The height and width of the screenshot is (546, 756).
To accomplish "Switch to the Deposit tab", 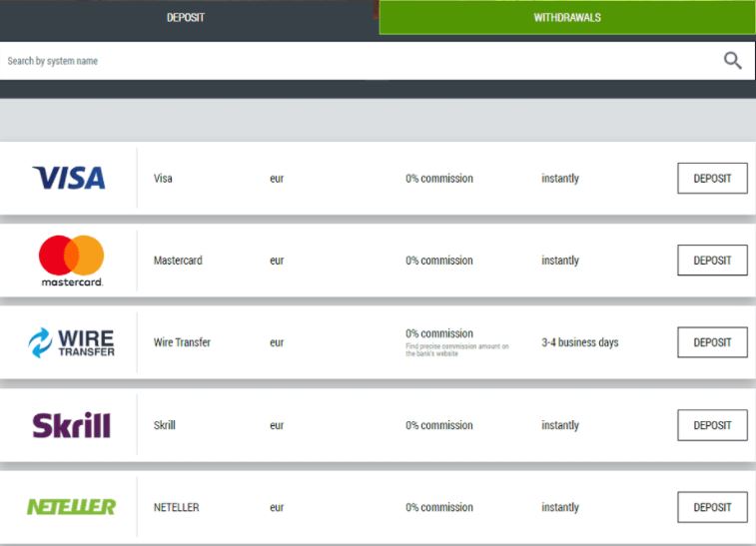I will pyautogui.click(x=186, y=17).
